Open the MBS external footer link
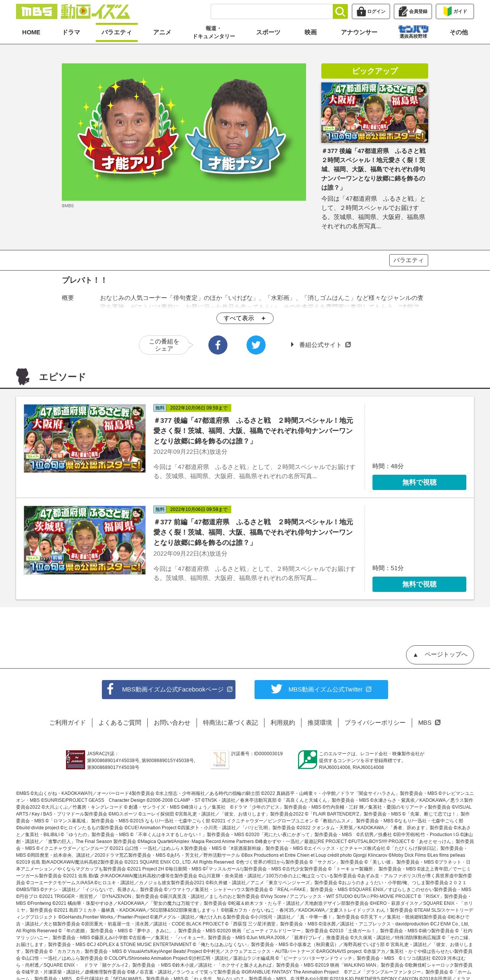The image size is (490, 980). pyautogui.click(x=429, y=723)
